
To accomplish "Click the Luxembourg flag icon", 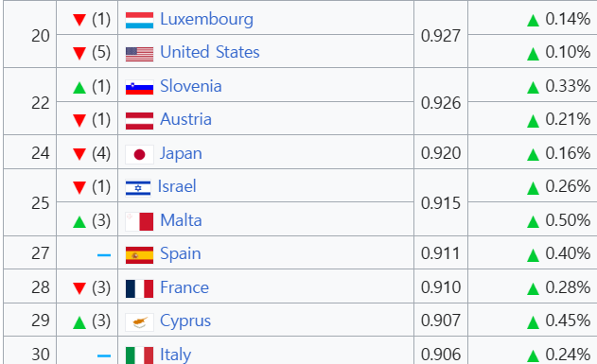I will [139, 20].
